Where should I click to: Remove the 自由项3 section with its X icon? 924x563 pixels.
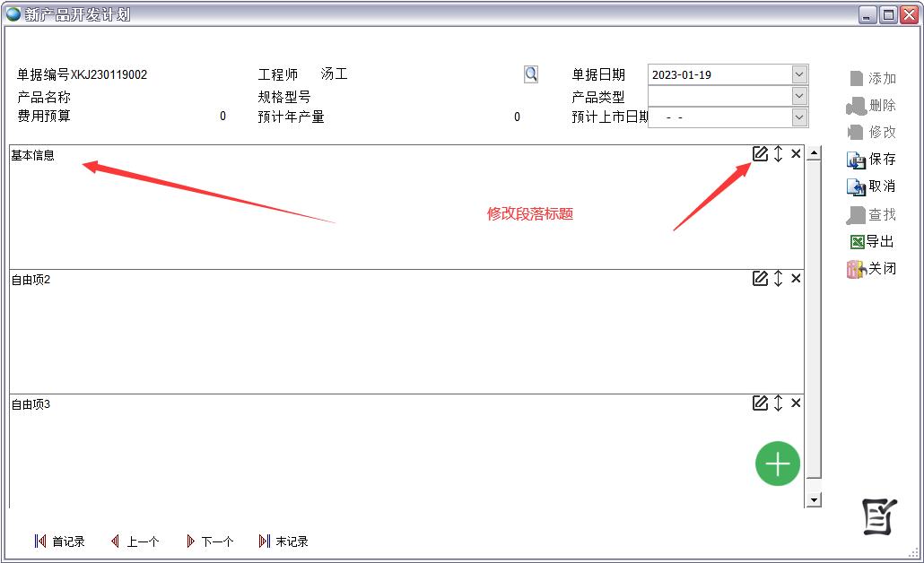click(796, 403)
